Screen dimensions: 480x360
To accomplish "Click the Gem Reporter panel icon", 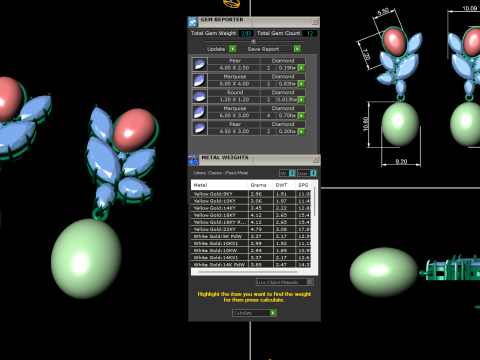I will point(193,22).
